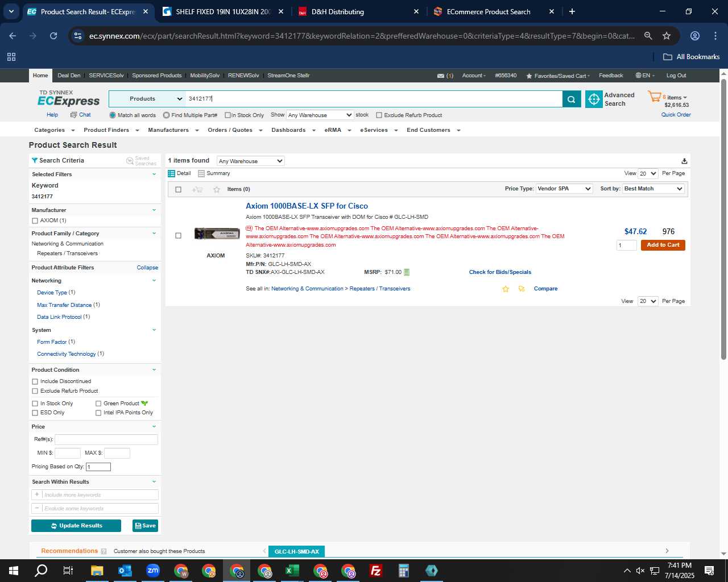This screenshot has width=728, height=582.
Task: Open top View 20 Per Page dropdown
Action: pos(648,173)
